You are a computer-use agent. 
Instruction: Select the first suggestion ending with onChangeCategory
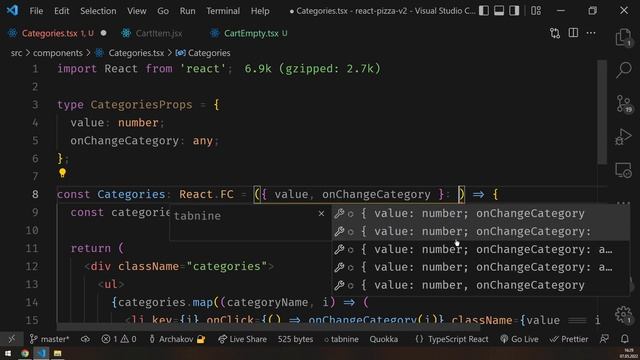pos(480,213)
